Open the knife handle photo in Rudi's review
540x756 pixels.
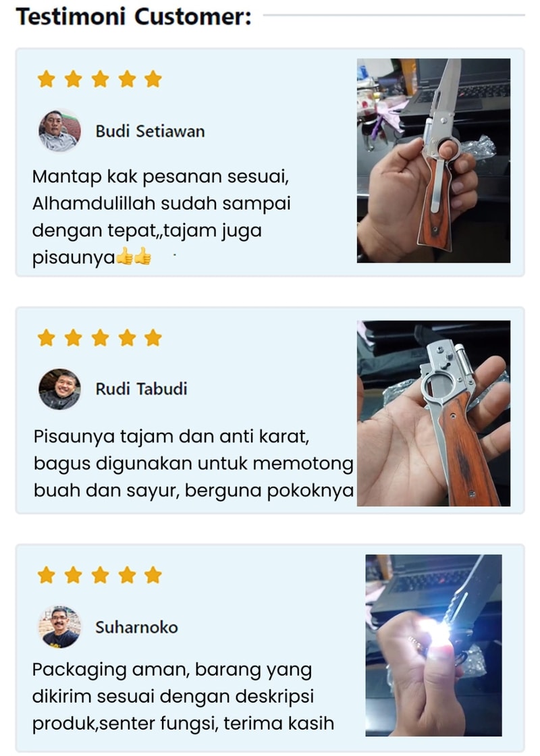click(x=433, y=413)
